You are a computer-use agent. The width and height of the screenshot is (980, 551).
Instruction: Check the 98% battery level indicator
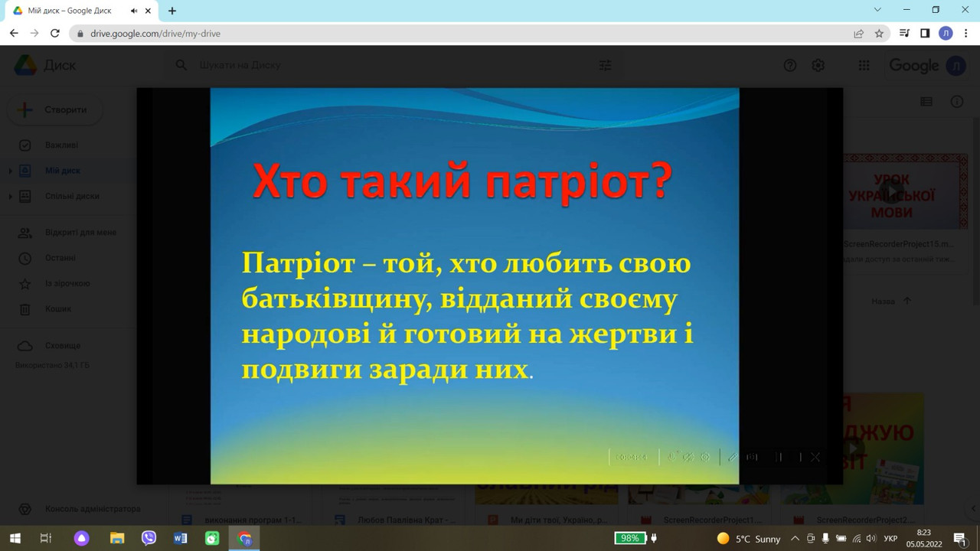click(x=631, y=538)
